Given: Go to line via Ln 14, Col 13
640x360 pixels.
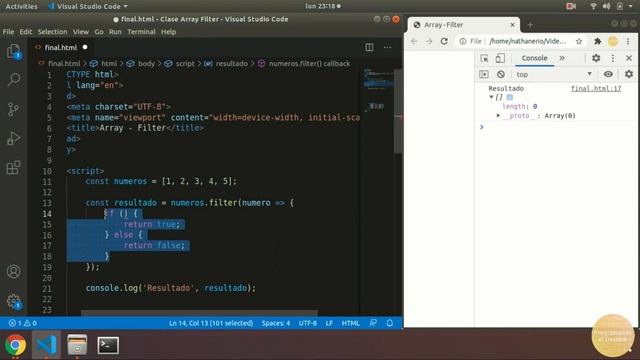Looking at the screenshot, I should pos(211,323).
